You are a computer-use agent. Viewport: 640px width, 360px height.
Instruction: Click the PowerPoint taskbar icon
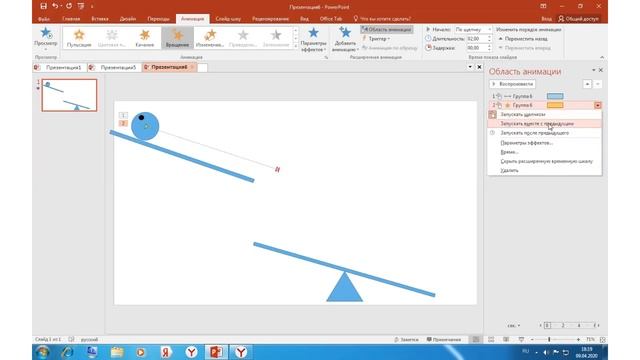click(216, 352)
